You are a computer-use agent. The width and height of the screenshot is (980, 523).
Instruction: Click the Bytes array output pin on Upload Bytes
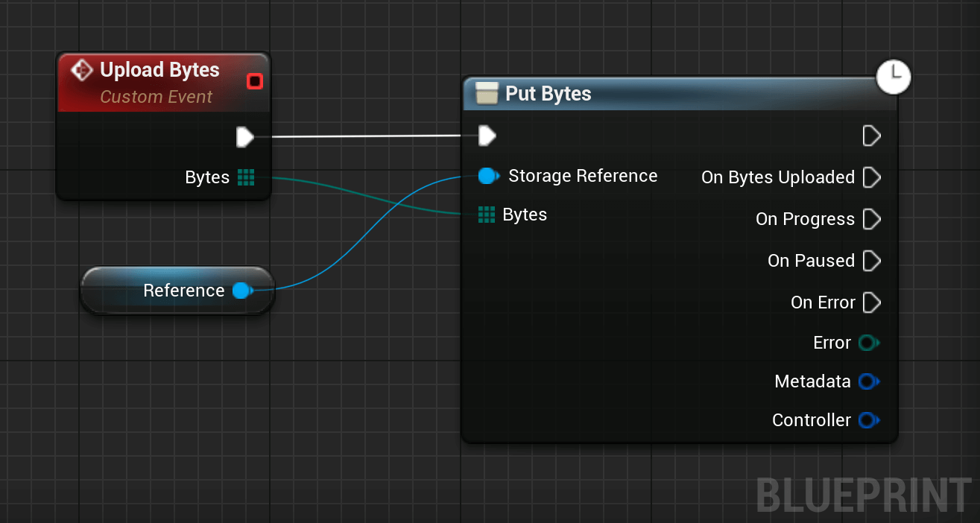click(x=246, y=177)
